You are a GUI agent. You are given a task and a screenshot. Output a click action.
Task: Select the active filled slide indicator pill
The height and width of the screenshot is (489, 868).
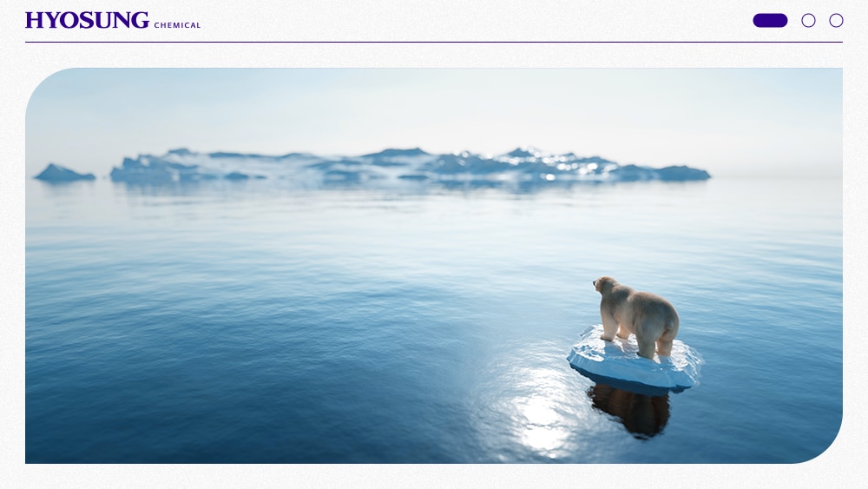pyautogui.click(x=770, y=21)
